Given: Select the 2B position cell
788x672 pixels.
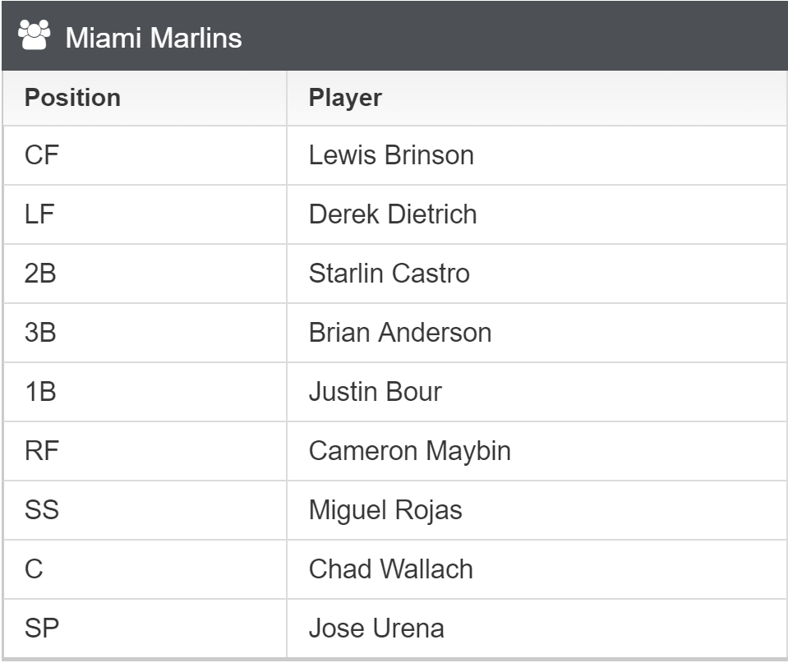Looking at the screenshot, I should tap(145, 274).
